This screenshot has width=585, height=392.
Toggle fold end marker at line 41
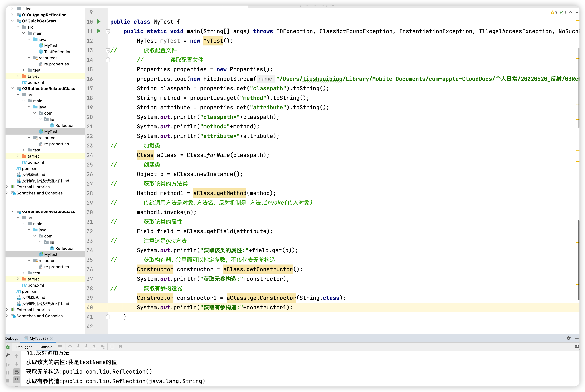[x=108, y=317]
